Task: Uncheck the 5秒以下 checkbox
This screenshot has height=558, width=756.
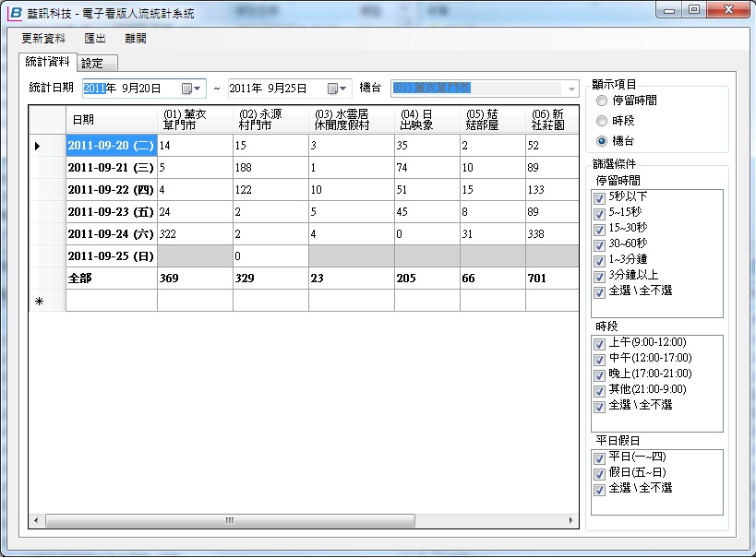Action: (599, 198)
